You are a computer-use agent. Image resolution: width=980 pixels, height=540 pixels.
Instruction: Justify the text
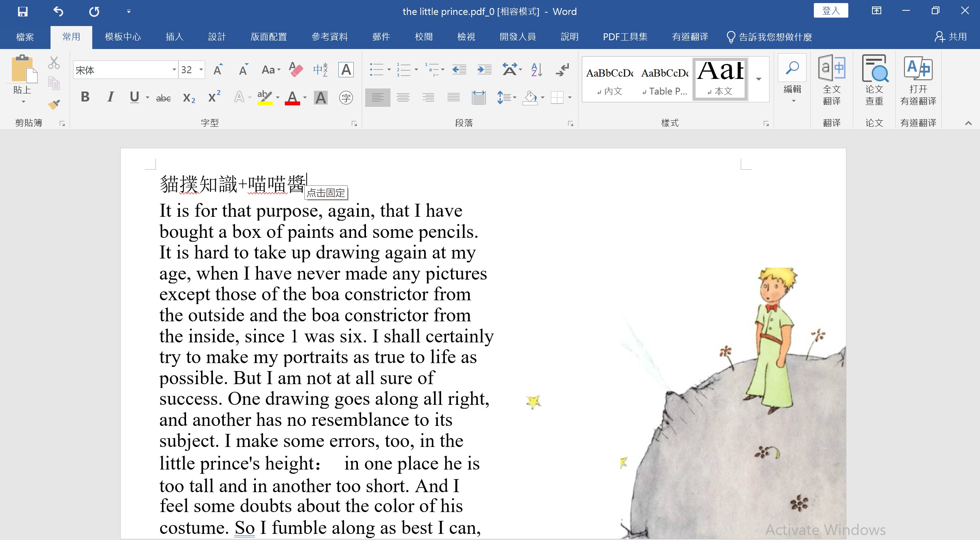click(x=453, y=98)
